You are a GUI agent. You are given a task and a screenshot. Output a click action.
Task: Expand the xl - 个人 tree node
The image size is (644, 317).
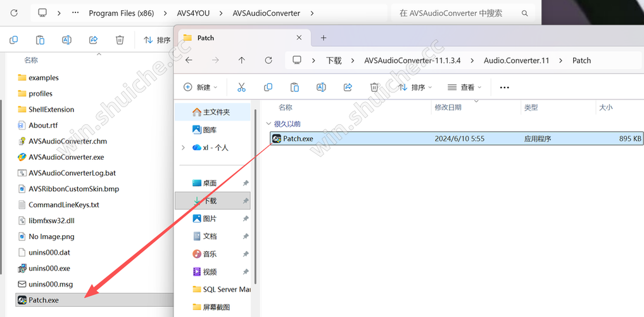tap(183, 148)
